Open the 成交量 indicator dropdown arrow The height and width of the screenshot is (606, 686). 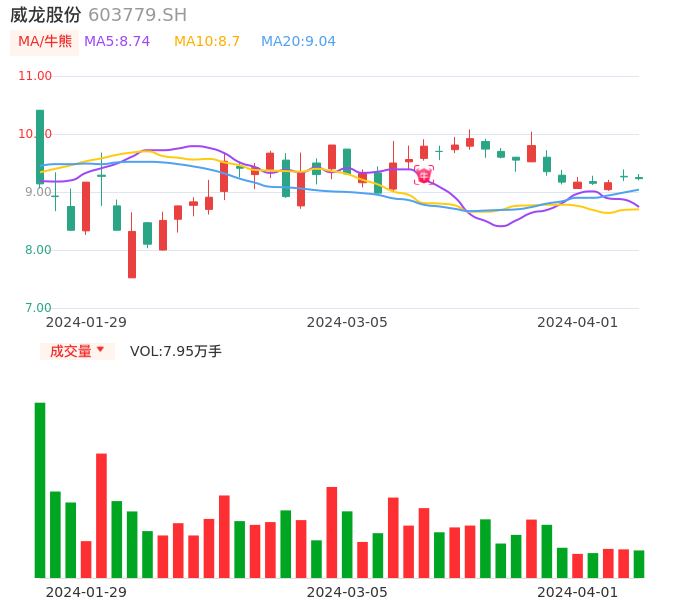[100, 351]
